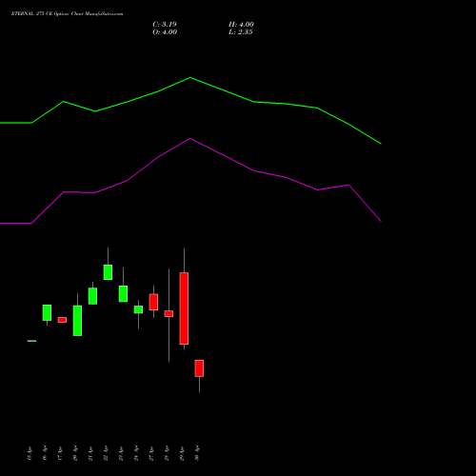Screen dimensions: 476x476
Task: Select the long-wick red candle for 28 Apr
Action: [169, 313]
